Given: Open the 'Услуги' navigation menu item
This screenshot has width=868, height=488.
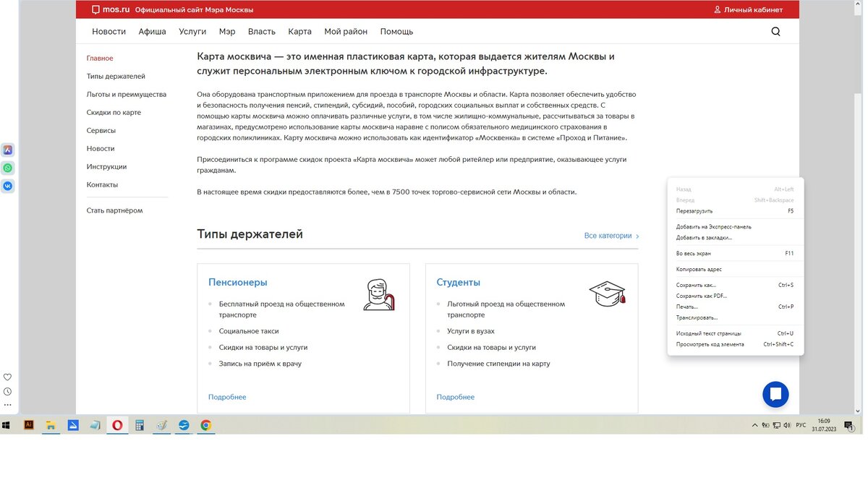Looking at the screenshot, I should pyautogui.click(x=192, y=32).
